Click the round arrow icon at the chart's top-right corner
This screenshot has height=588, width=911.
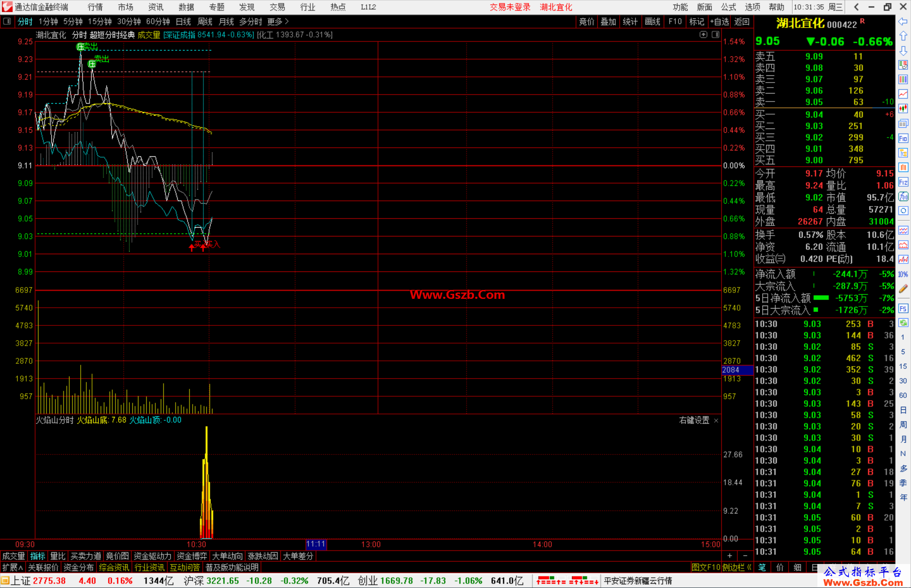(703, 35)
